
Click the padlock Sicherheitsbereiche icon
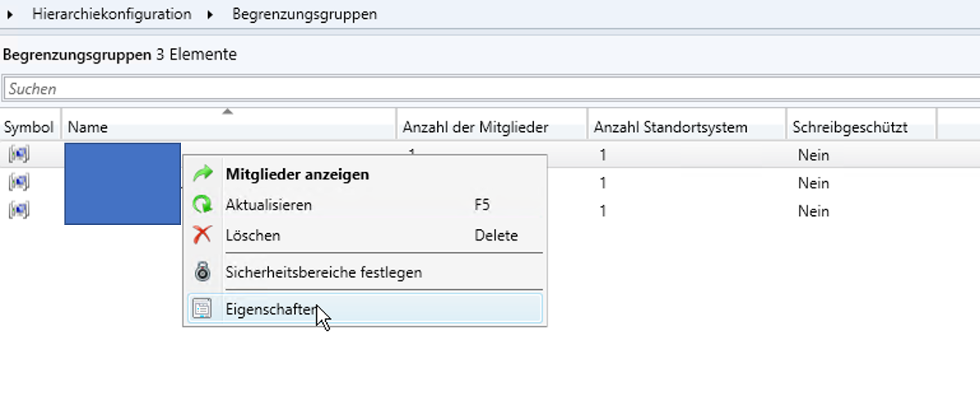[202, 271]
